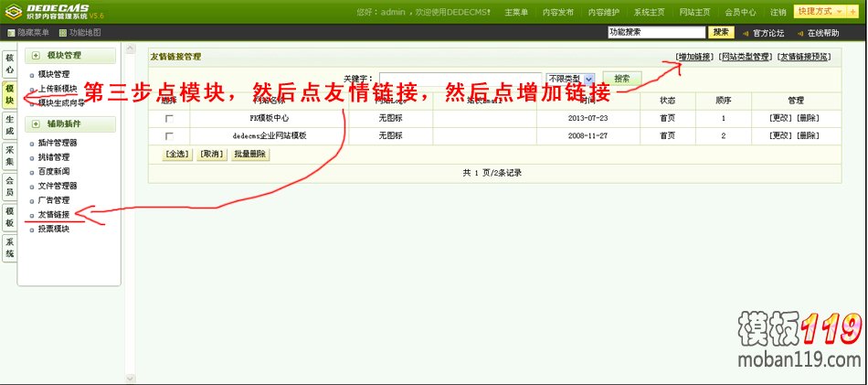Switch to the 会员 side tab

(10, 187)
